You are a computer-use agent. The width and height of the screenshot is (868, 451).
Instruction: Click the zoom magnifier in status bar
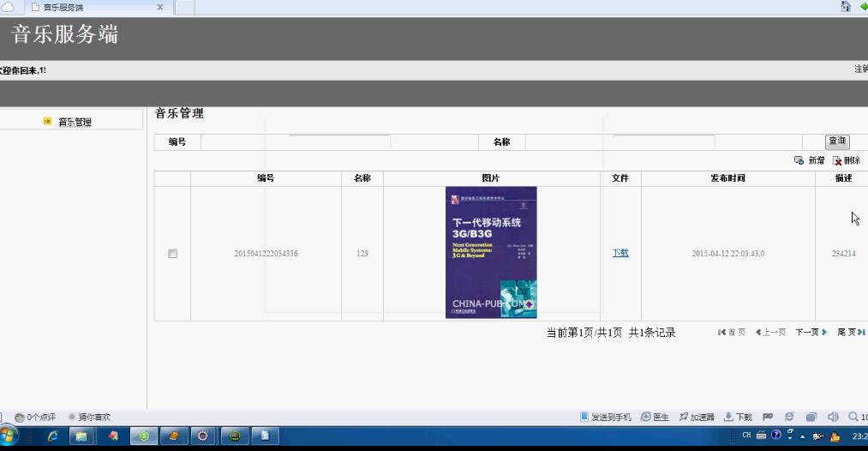[x=853, y=417]
